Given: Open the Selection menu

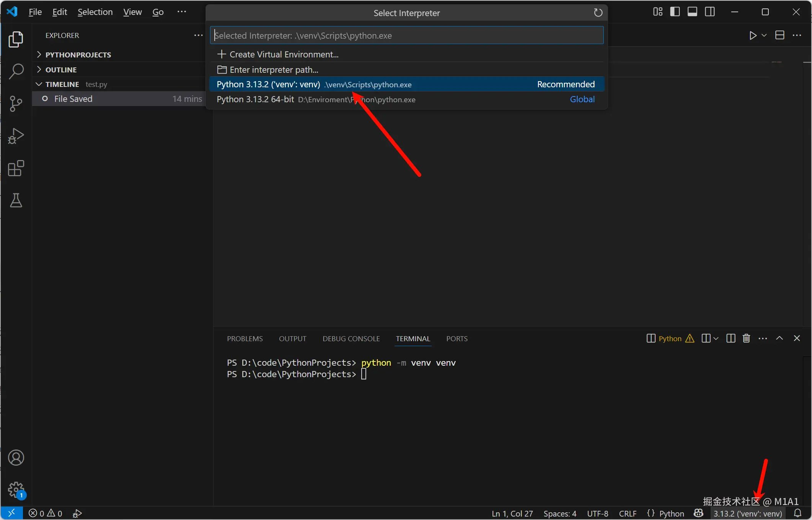Looking at the screenshot, I should [95, 12].
